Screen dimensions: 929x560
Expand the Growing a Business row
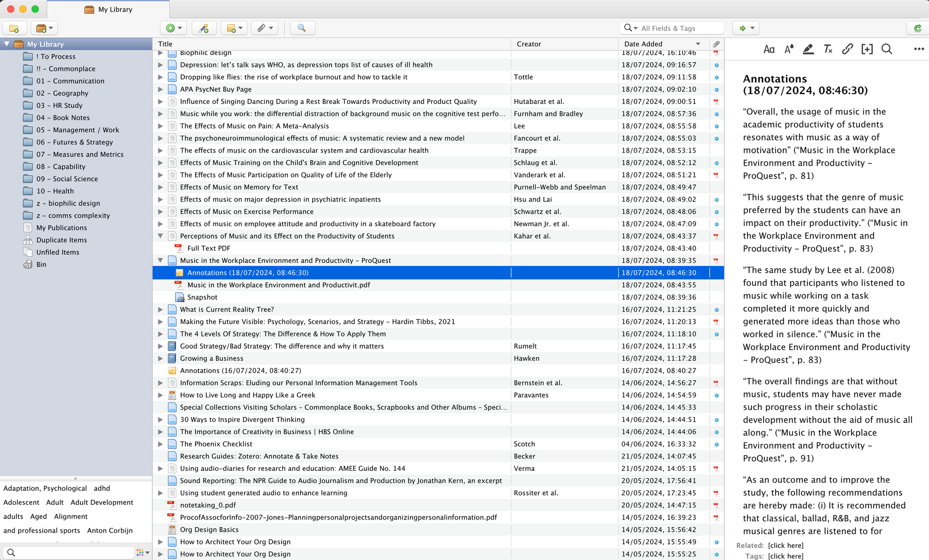[x=160, y=358]
